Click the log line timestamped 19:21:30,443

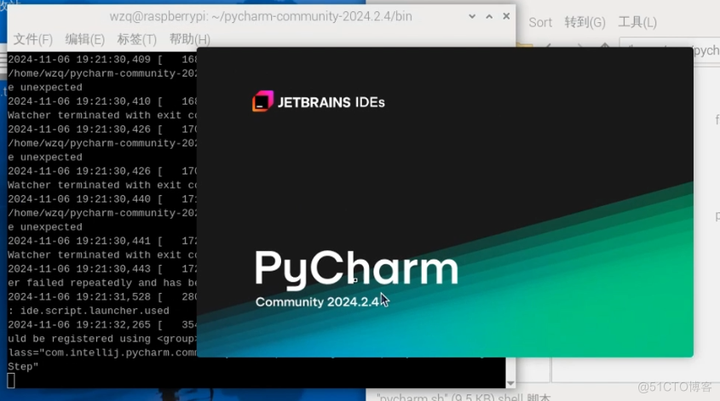pyautogui.click(x=102, y=269)
